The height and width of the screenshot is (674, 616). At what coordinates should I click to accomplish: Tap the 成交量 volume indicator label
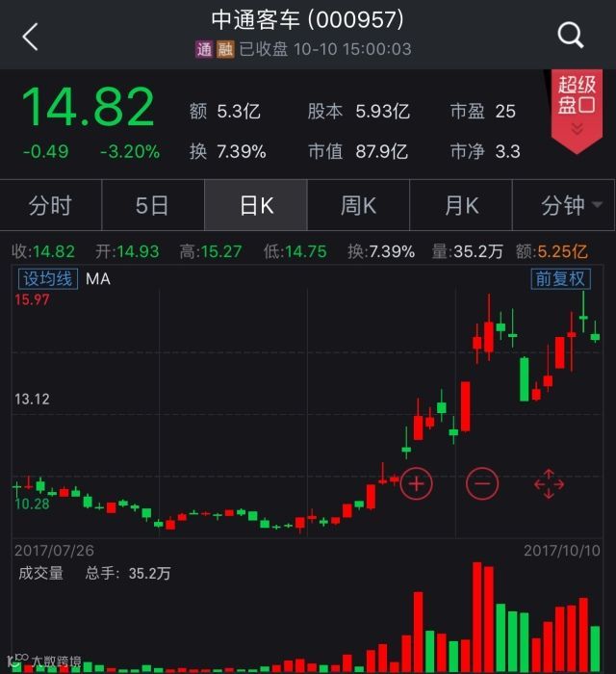[41, 573]
